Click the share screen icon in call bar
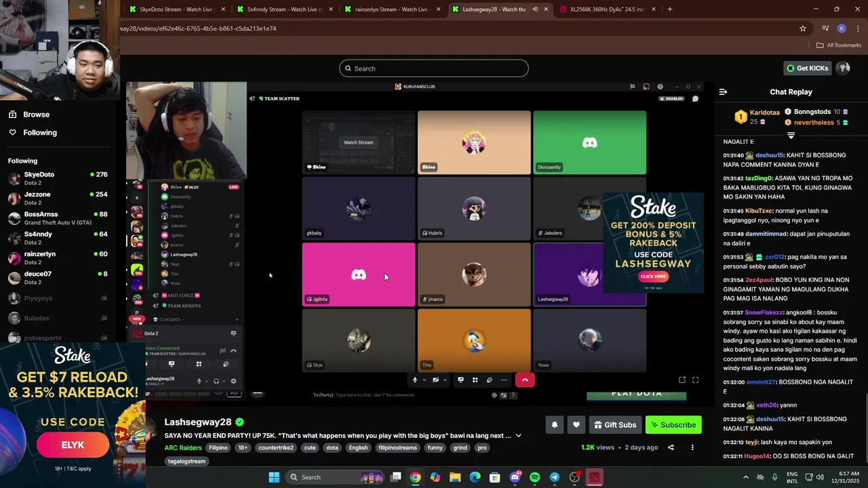 (x=460, y=380)
